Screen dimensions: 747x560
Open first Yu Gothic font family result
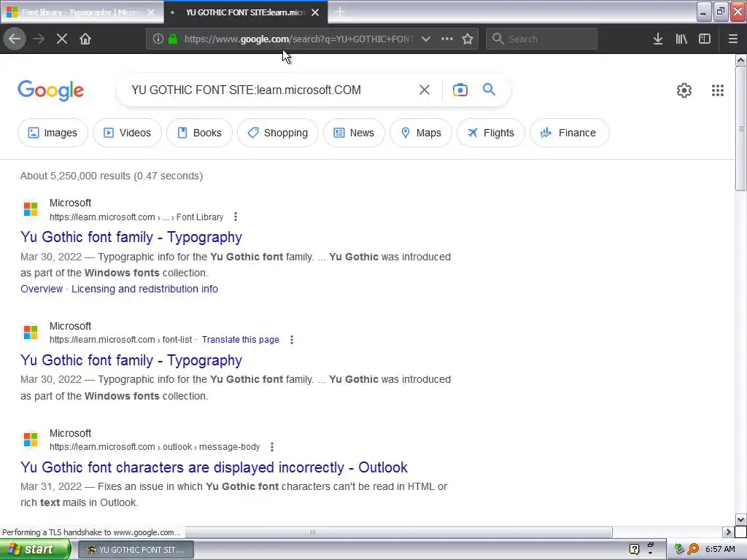point(131,237)
